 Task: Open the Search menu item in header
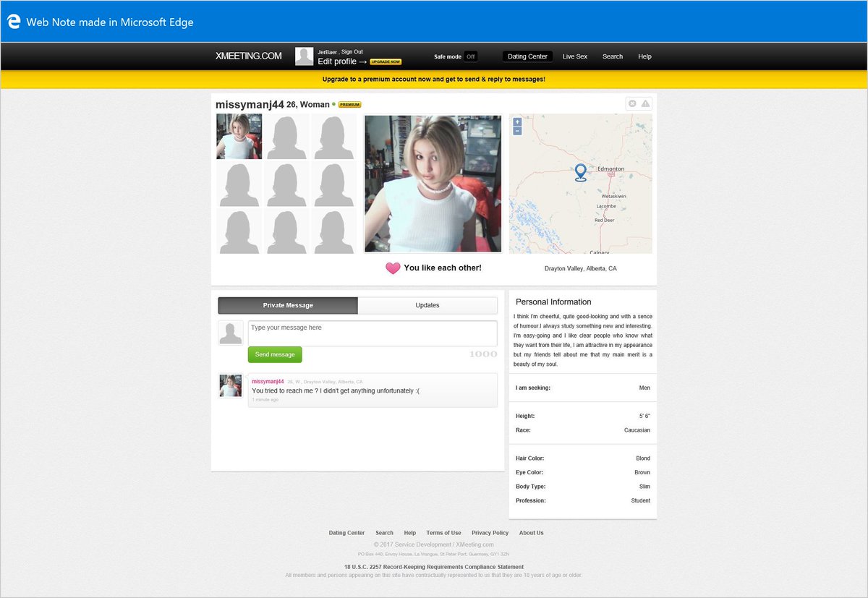pos(613,56)
